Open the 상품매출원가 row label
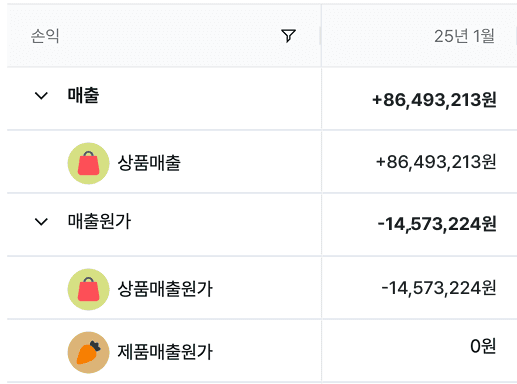 point(165,289)
